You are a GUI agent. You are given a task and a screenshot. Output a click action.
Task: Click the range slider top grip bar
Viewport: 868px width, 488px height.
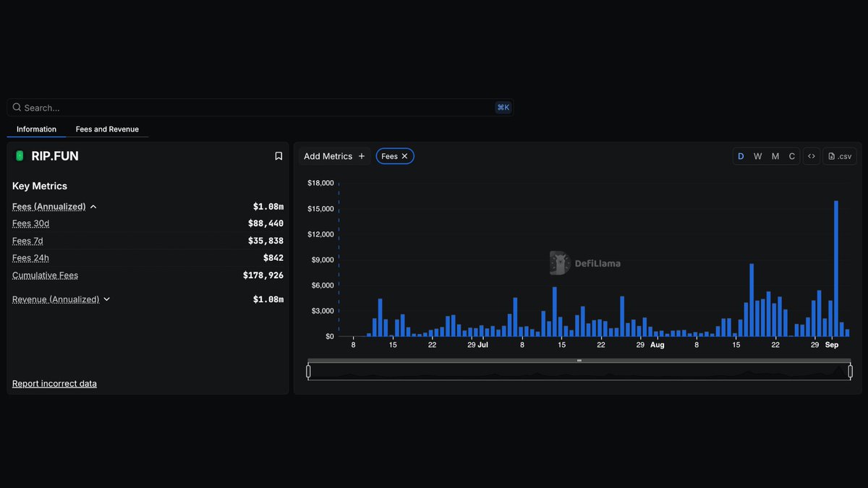click(x=579, y=360)
